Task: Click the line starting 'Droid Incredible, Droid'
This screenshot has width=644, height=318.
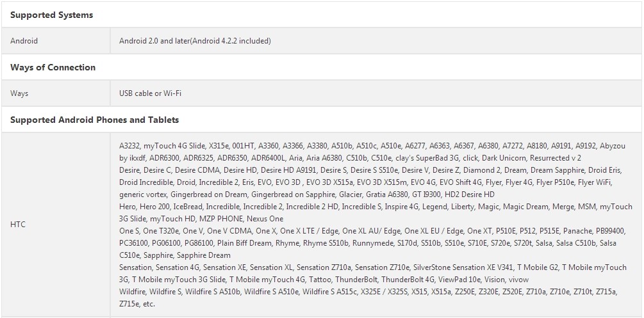Action: [x=365, y=182]
